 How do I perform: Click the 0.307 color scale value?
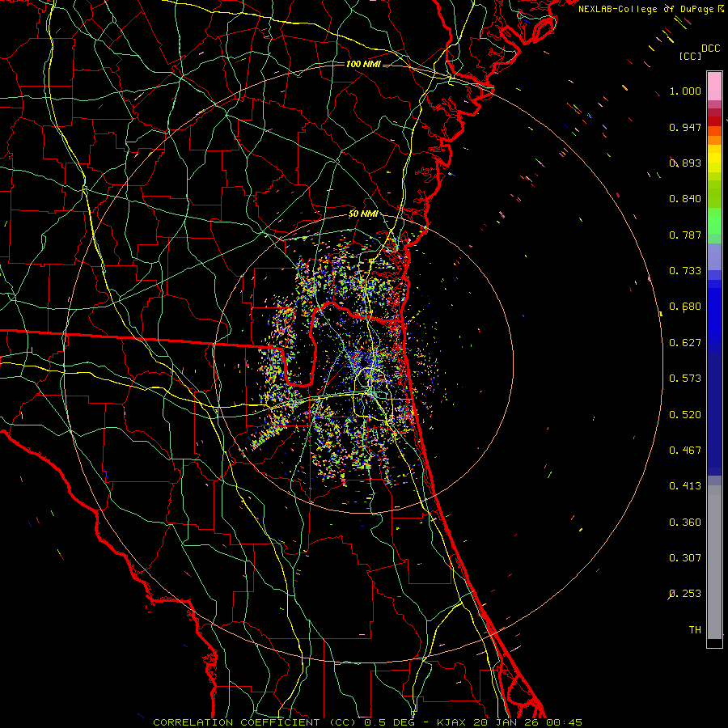pyautogui.click(x=685, y=558)
